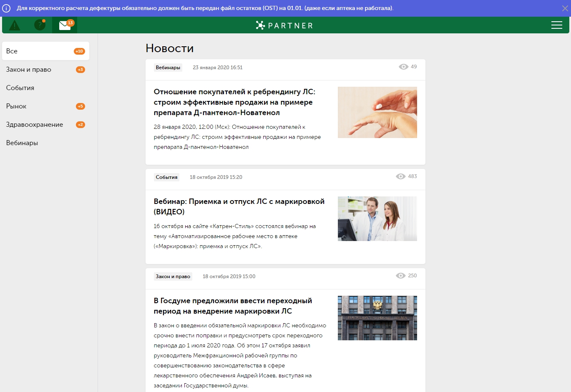The height and width of the screenshot is (392, 571).
Task: Click the eye views icon showing 49
Action: pyautogui.click(x=403, y=67)
